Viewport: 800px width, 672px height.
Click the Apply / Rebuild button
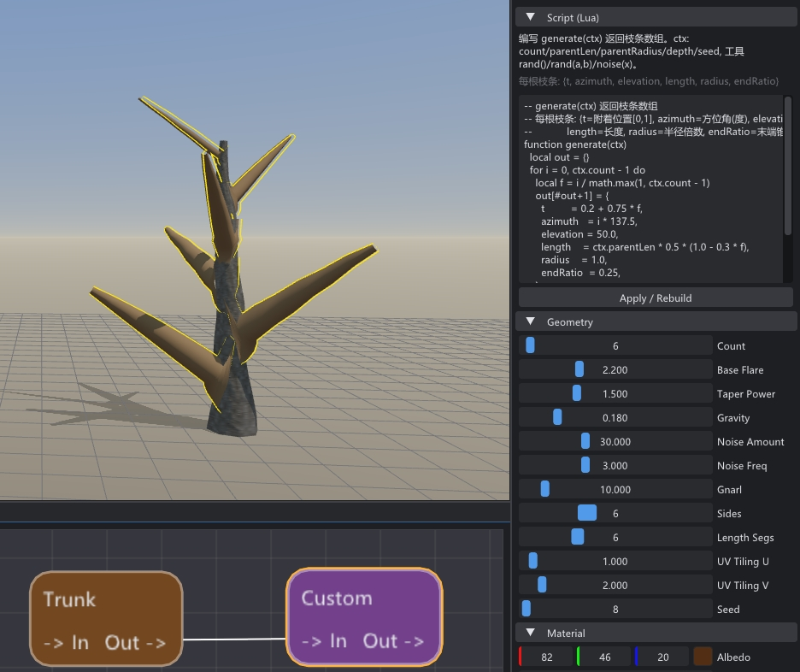coord(656,298)
